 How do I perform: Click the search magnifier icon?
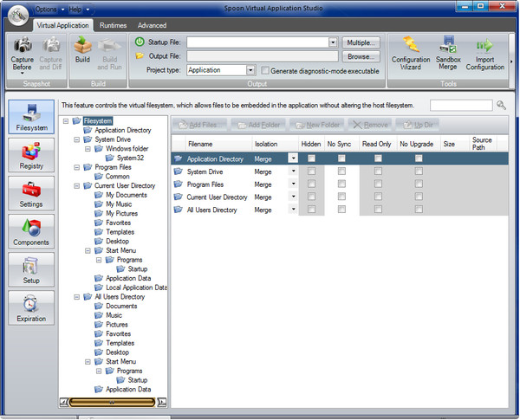[501, 106]
